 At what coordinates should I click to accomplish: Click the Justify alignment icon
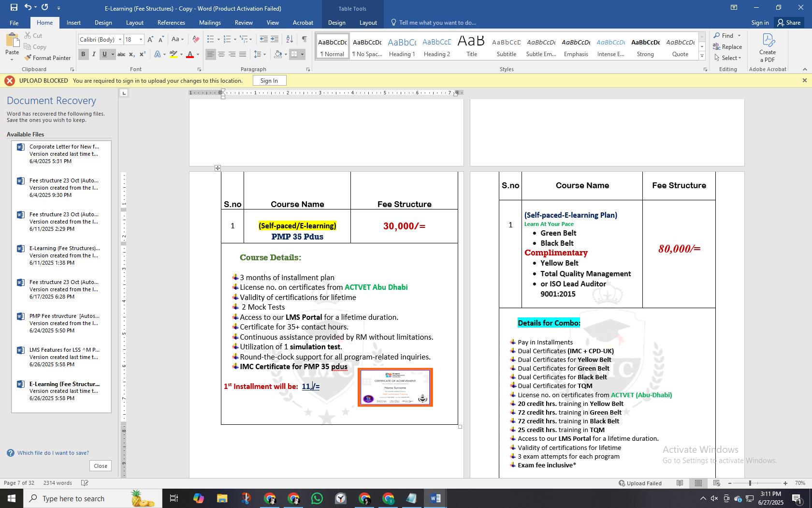(x=243, y=54)
